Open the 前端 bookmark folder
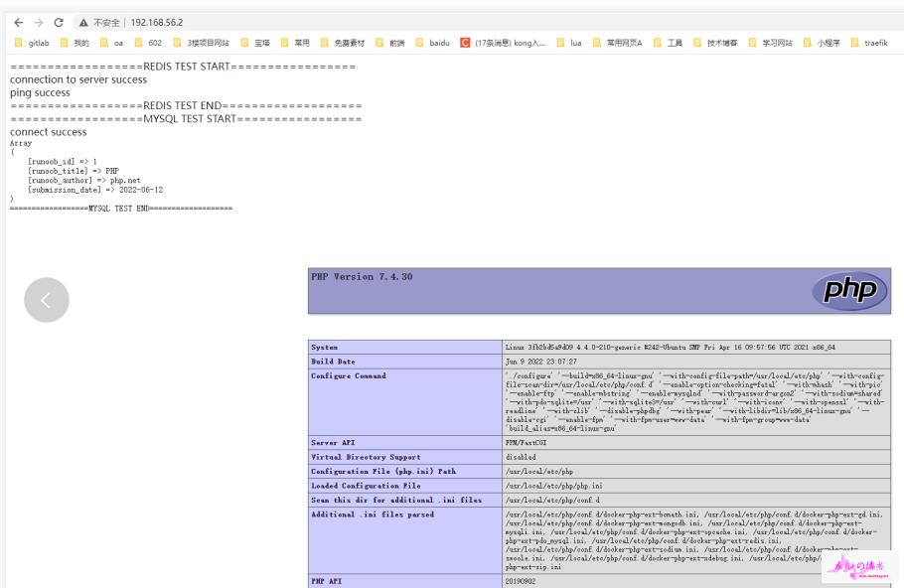Image resolution: width=904 pixels, height=588 pixels. tap(390, 43)
